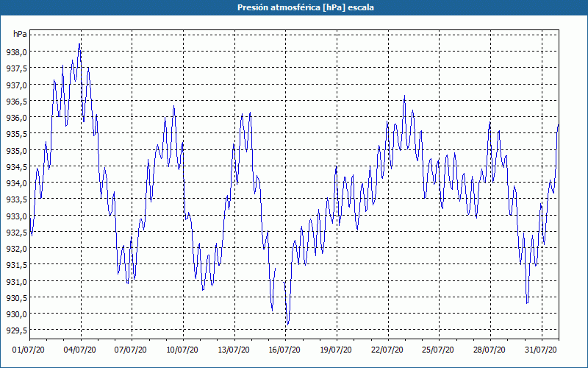This screenshot has width=588, height=368.
Task: Select the 934,5 y-axis value
Action: point(16,167)
